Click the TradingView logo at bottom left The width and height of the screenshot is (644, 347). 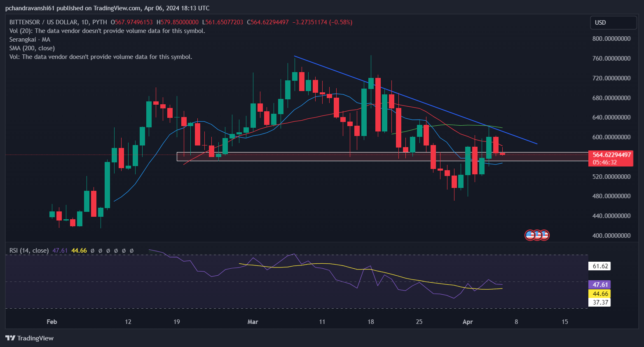(30, 338)
